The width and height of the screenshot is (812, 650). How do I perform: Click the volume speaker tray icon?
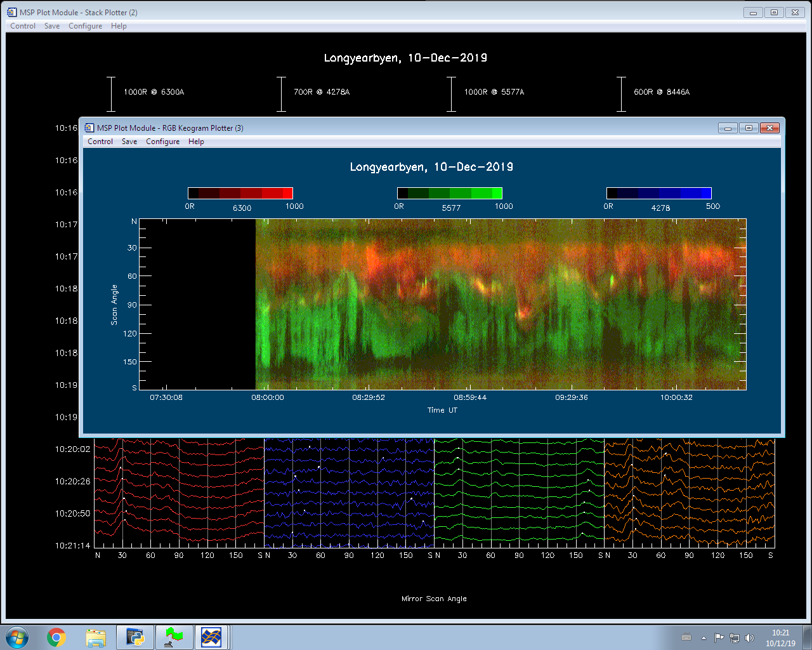pyautogui.click(x=749, y=638)
